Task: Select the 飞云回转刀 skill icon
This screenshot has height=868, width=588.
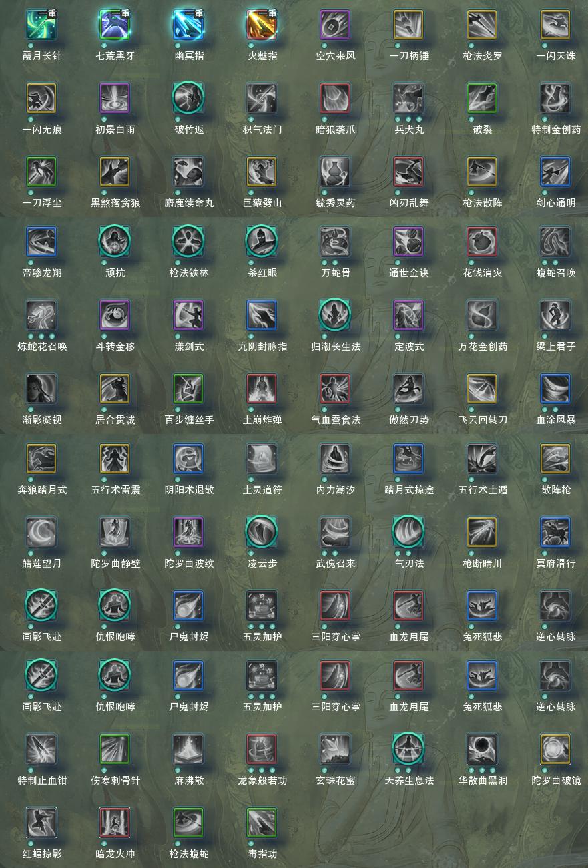Action: [482, 389]
